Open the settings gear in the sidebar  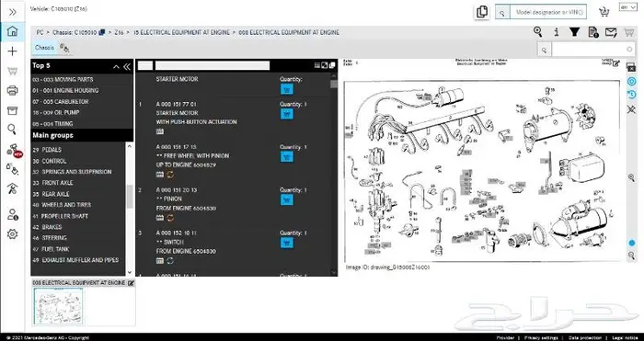pyautogui.click(x=12, y=233)
